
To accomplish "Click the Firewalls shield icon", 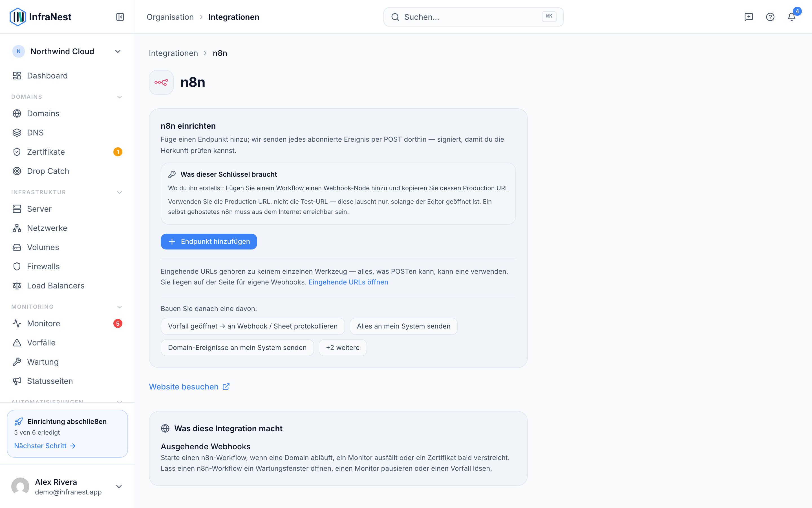I will pyautogui.click(x=17, y=266).
